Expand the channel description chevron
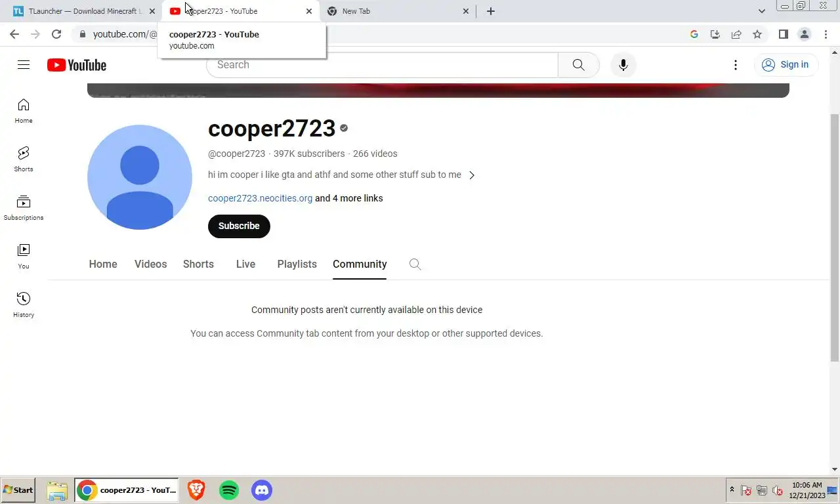840x504 pixels. (x=471, y=175)
